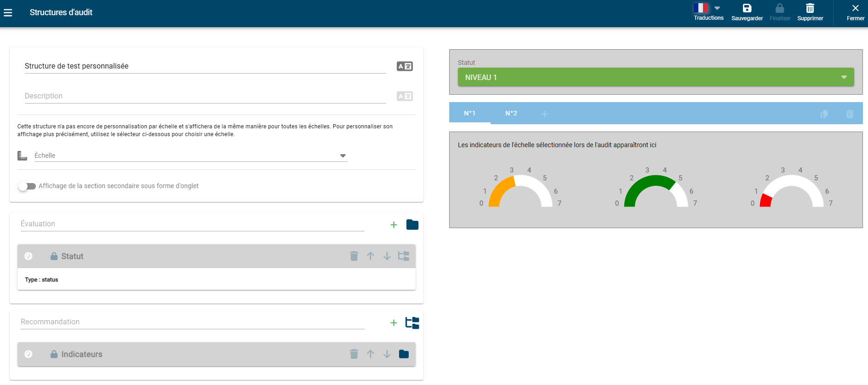Select the N°1 tab
The image size is (868, 385).
point(469,114)
